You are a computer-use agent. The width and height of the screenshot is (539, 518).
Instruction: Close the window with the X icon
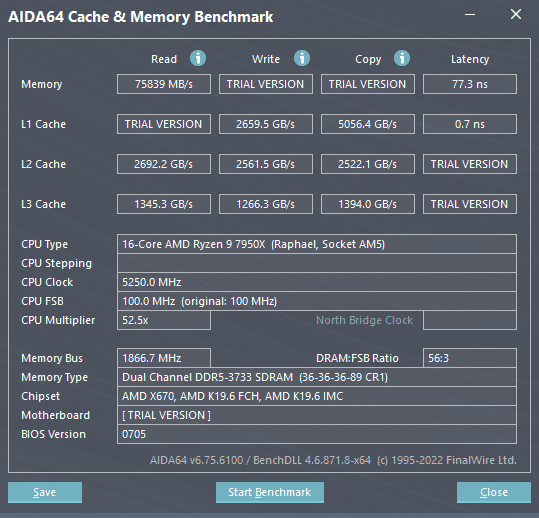pos(516,14)
